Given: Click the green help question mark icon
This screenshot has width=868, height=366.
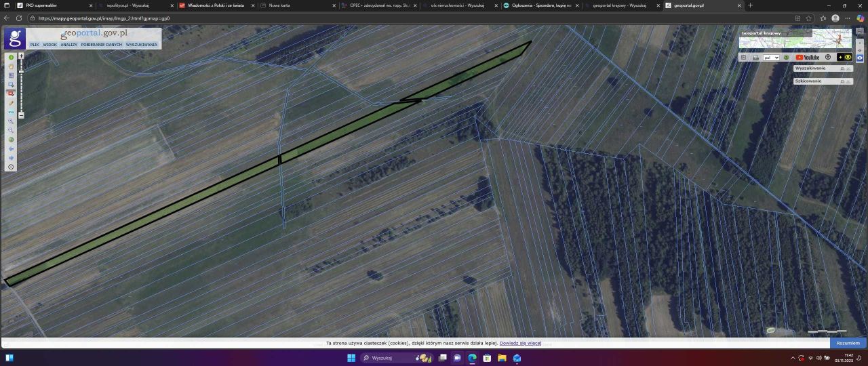Looking at the screenshot, I should click(787, 58).
